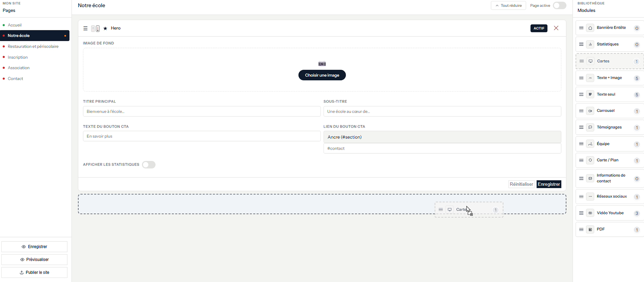Open the Accueil page
The height and width of the screenshot is (282, 644).
15,25
